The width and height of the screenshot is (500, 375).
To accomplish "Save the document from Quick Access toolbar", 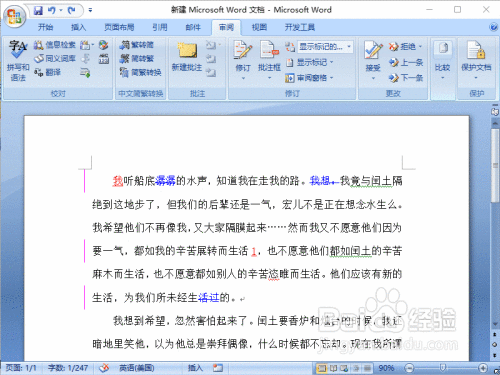I will point(38,11).
